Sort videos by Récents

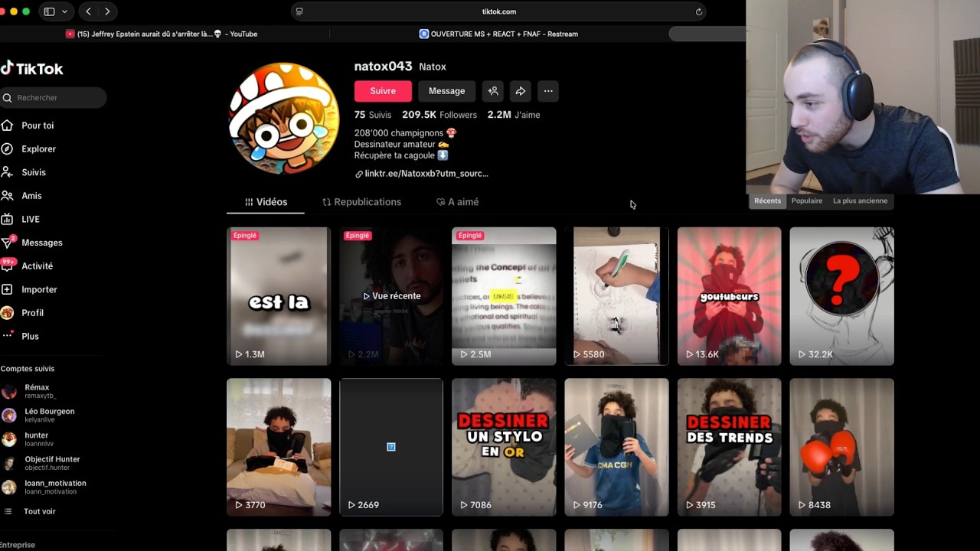(x=767, y=201)
